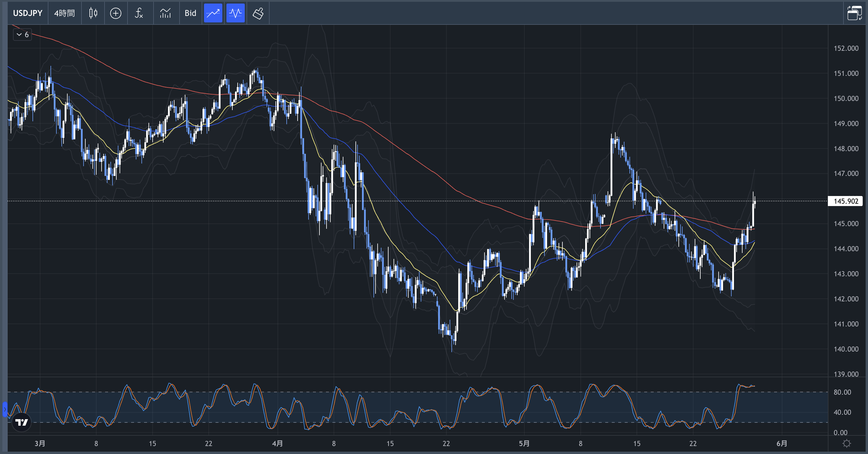Add a comparison symbol with plus icon
The width and height of the screenshot is (868, 454).
tap(115, 13)
